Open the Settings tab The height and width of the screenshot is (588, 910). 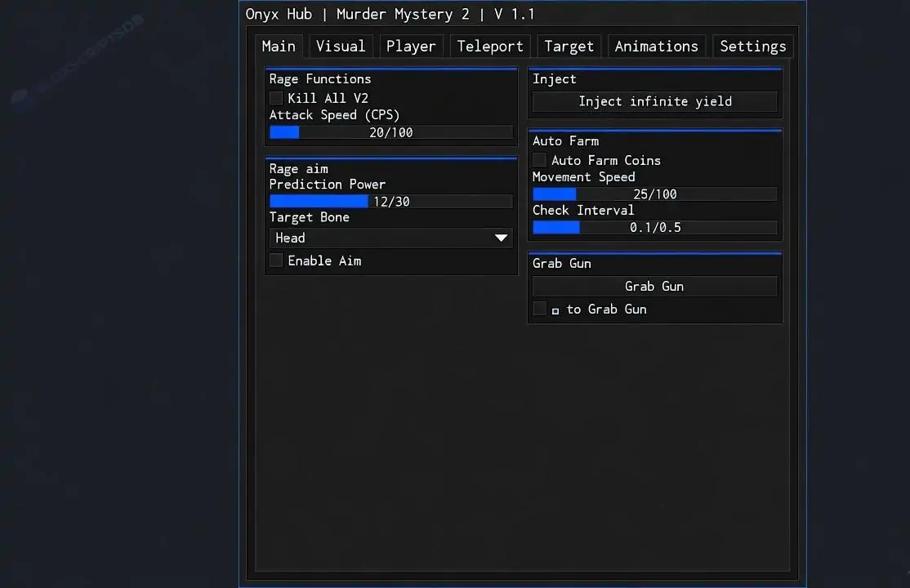tap(752, 47)
